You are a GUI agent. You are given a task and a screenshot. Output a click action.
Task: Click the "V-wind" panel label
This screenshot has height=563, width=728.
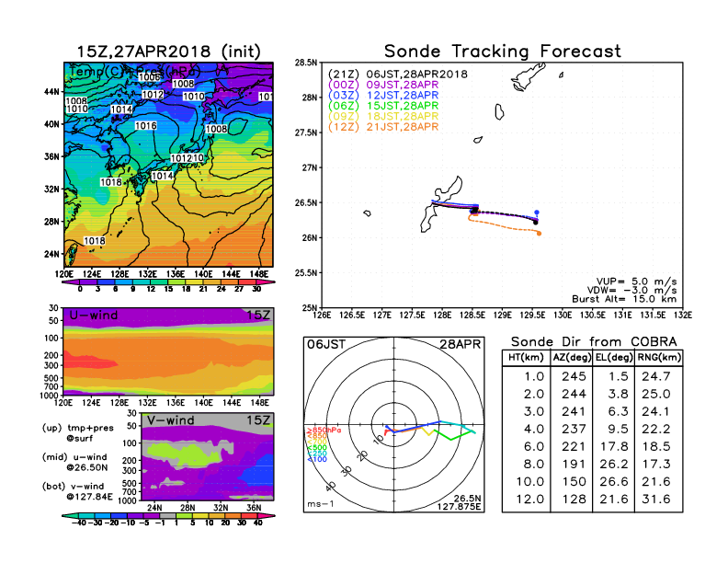tap(170, 420)
